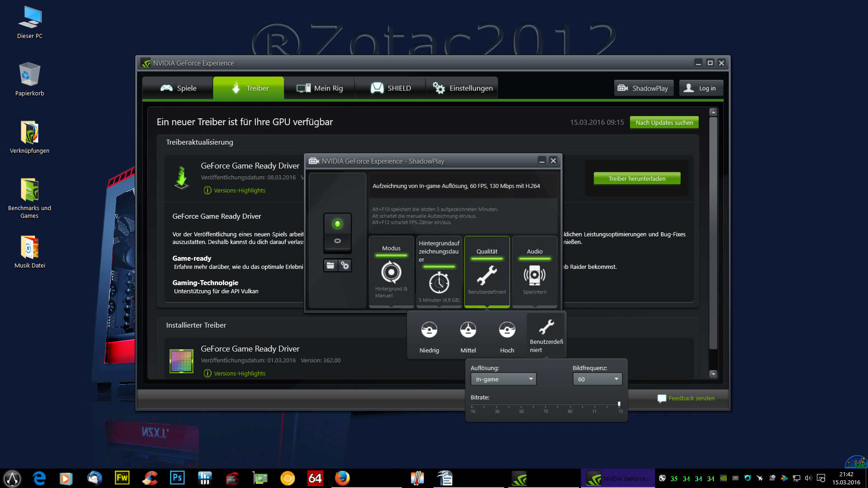The image size is (868, 488).
Task: Select the Benutzerdefiniert quality wrench preset
Action: (546, 336)
